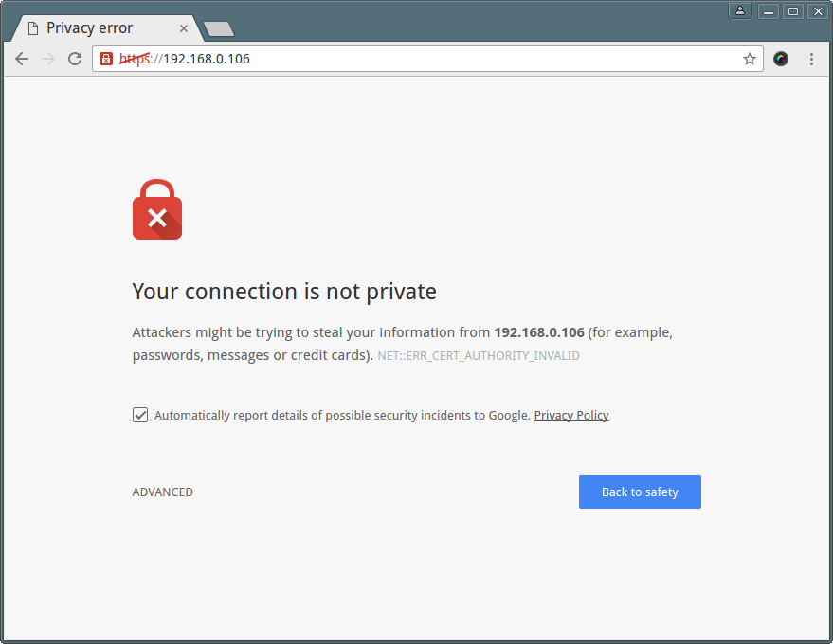
Task: Bookmark this page with the star icon
Action: pyautogui.click(x=750, y=59)
